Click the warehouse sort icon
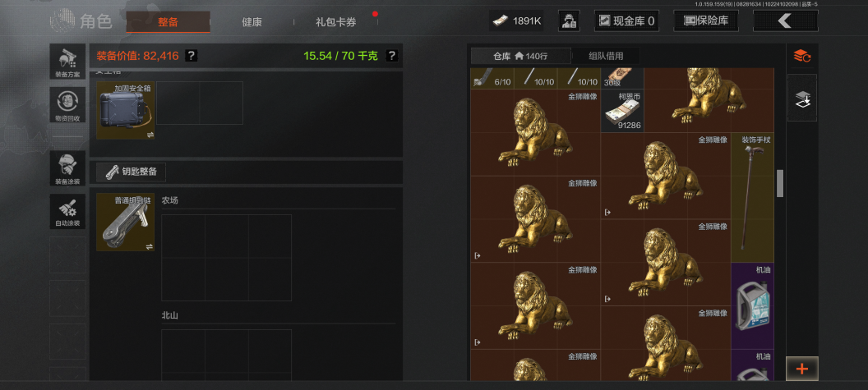 pyautogui.click(x=801, y=56)
